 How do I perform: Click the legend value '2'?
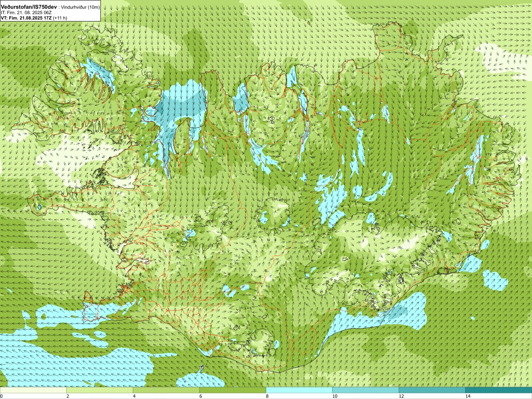(x=68, y=396)
